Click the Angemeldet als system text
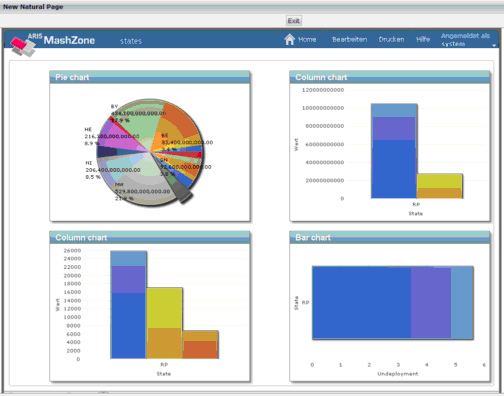 tap(465, 40)
